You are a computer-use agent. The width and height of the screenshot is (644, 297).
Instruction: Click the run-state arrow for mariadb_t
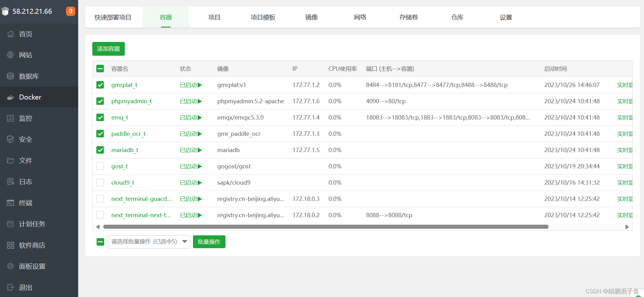pos(200,150)
